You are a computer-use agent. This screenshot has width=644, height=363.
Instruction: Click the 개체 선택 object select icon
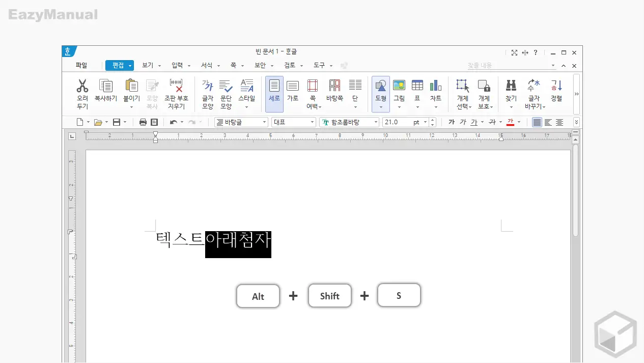(462, 86)
